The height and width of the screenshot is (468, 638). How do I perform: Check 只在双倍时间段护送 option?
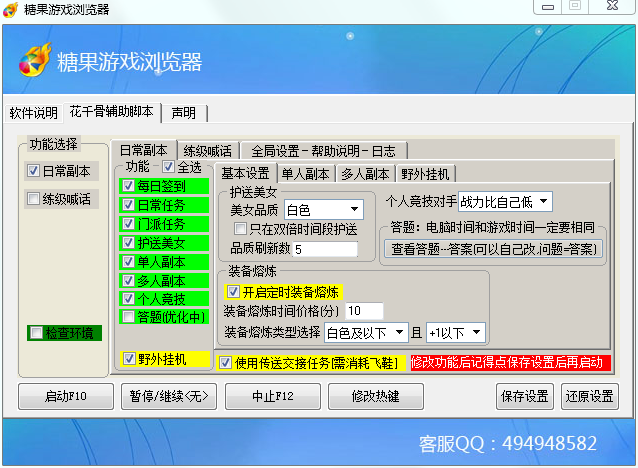[x=240, y=229]
